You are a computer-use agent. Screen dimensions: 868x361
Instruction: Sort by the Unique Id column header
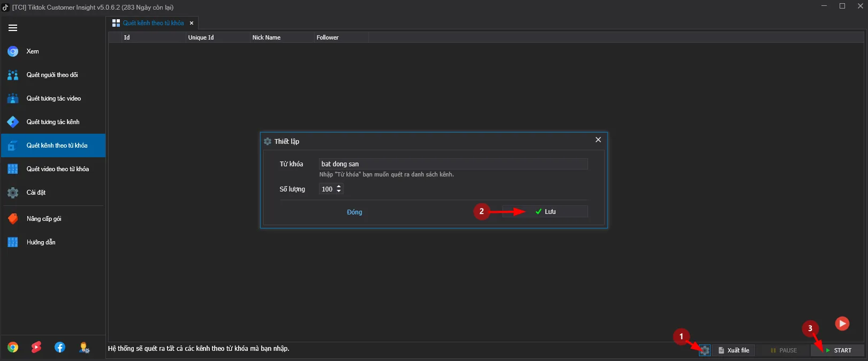click(218, 37)
